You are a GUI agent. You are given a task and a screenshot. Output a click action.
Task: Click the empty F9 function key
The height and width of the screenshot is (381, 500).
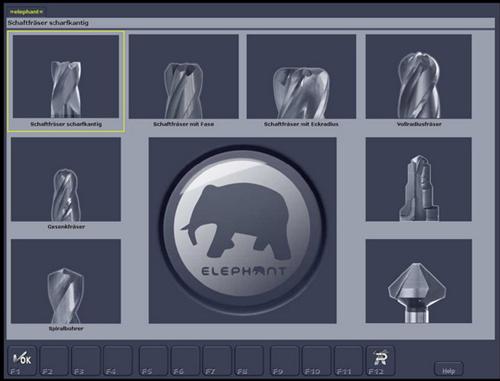pos(284,361)
